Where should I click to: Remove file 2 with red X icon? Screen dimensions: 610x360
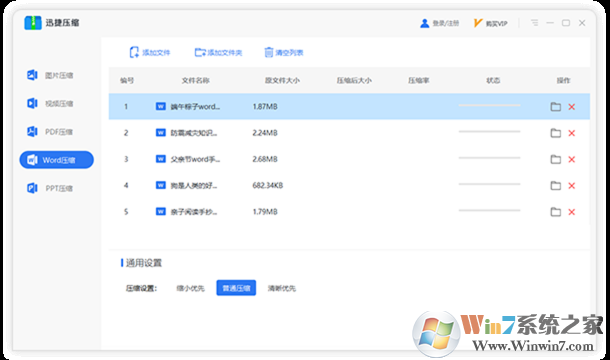click(x=571, y=133)
